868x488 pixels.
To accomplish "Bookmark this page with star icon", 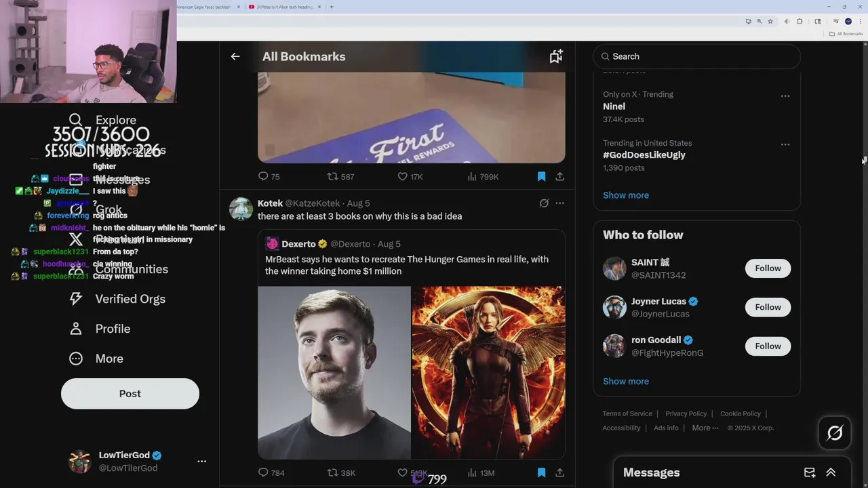I will tap(770, 21).
